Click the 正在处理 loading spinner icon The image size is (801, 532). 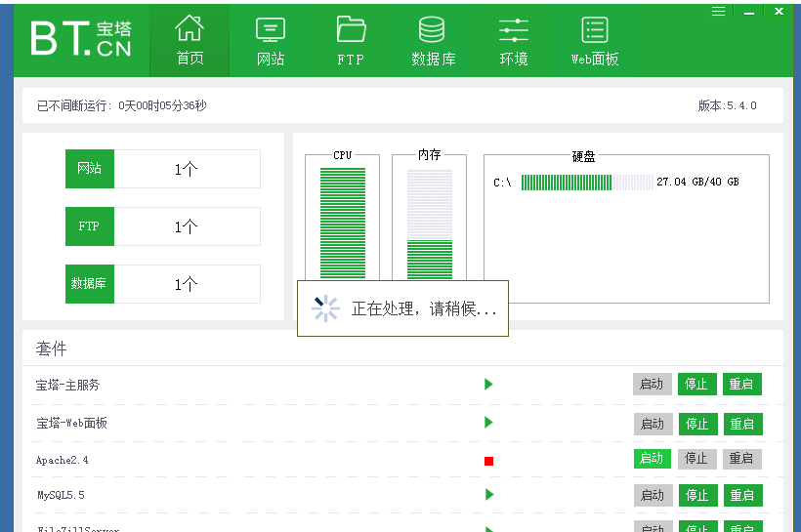click(325, 308)
